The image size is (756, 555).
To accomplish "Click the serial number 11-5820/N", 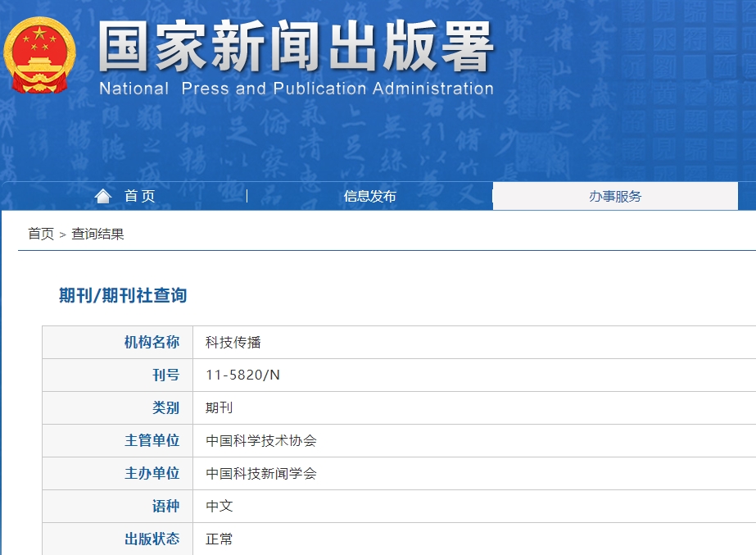I will 242,375.
